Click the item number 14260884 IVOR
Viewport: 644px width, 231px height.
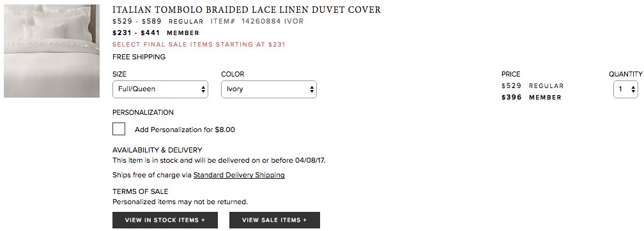[x=272, y=21]
